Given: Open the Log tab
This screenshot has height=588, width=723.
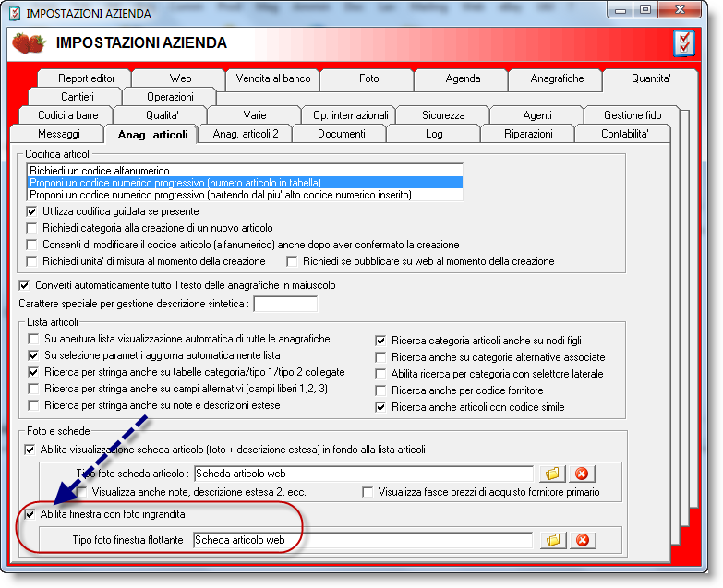Looking at the screenshot, I should click(434, 134).
